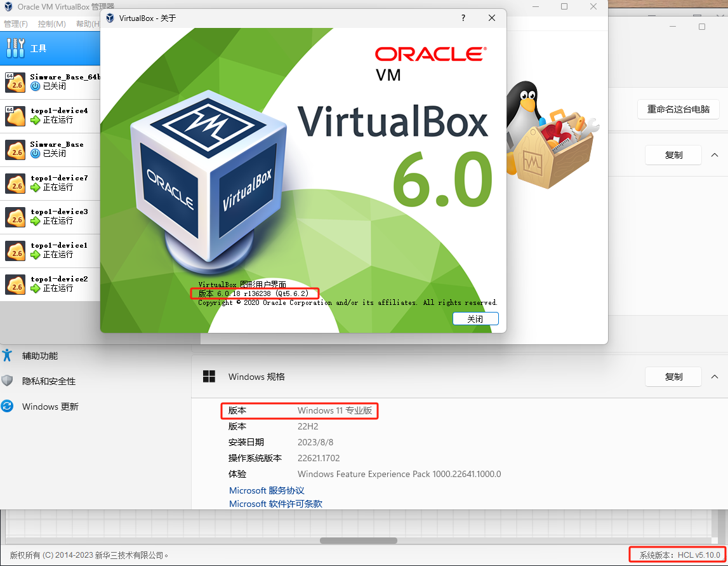The height and width of the screenshot is (566, 728).
Task: Click the Windows logo beside Windows 规格
Action: pyautogui.click(x=209, y=377)
